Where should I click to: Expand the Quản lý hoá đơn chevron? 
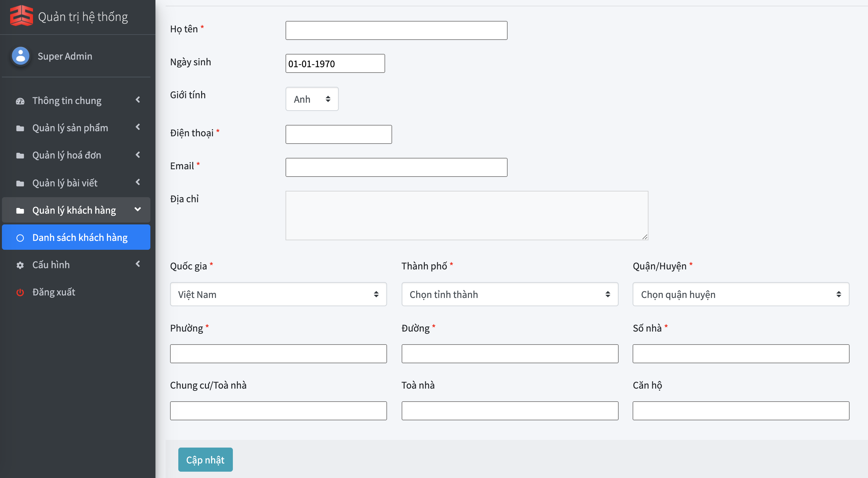(x=138, y=155)
